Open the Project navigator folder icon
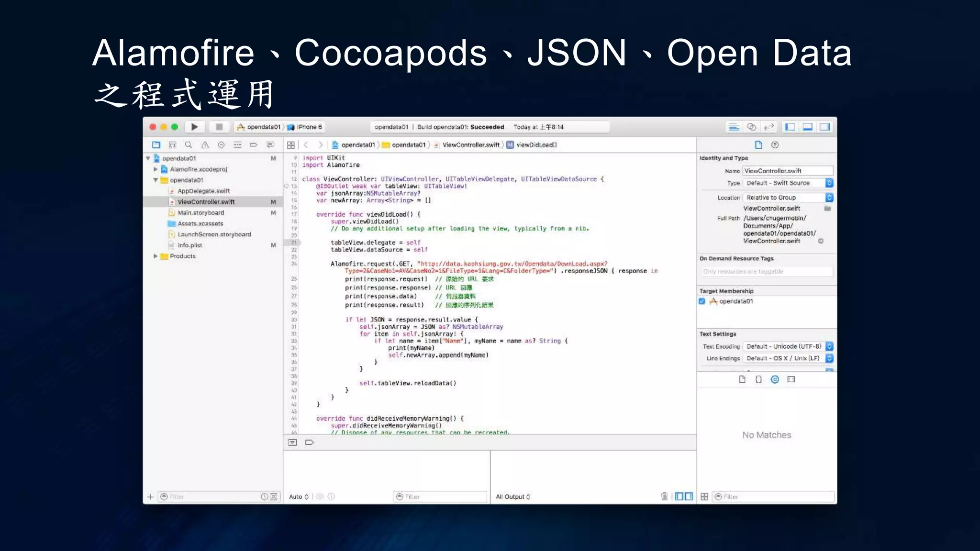Viewport: 980px width, 551px height. 156,145
